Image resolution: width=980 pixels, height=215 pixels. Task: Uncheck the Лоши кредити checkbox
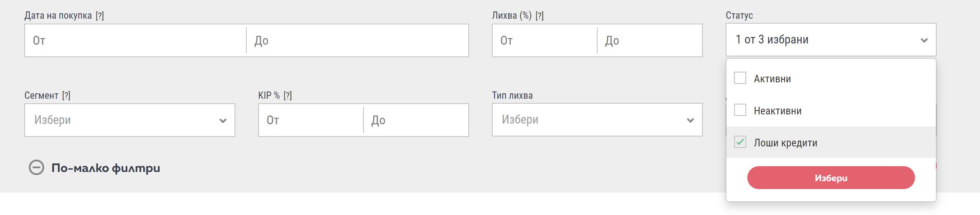tap(740, 142)
